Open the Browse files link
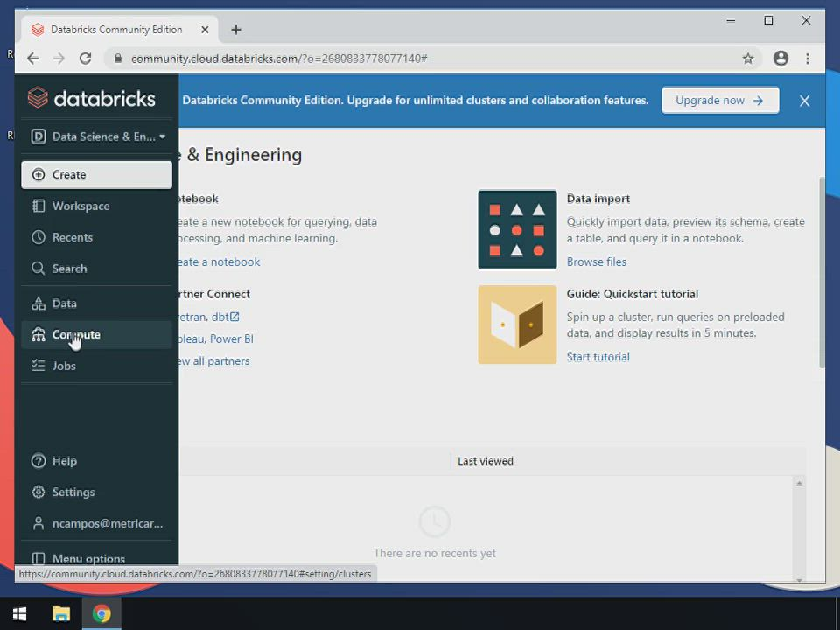840x630 pixels. point(596,262)
